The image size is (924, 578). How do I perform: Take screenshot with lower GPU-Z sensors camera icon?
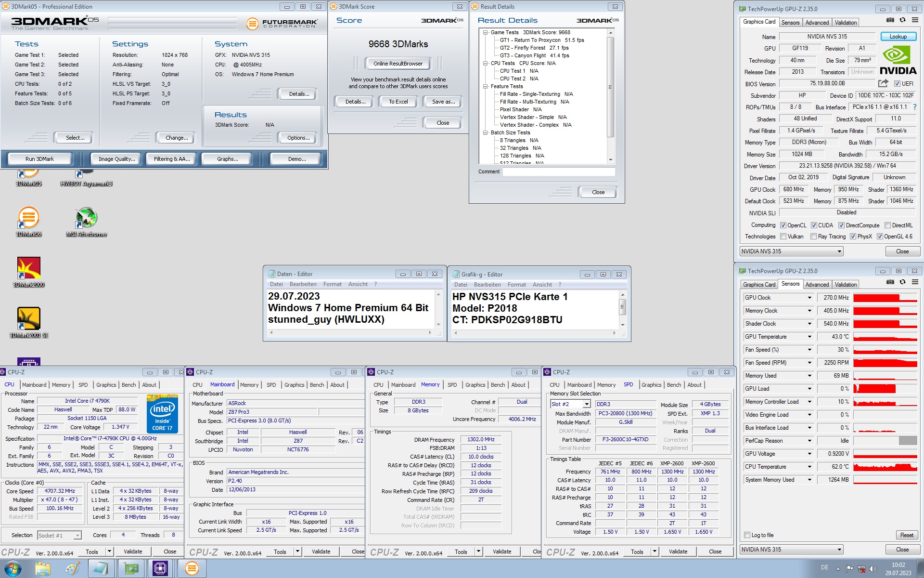(890, 282)
